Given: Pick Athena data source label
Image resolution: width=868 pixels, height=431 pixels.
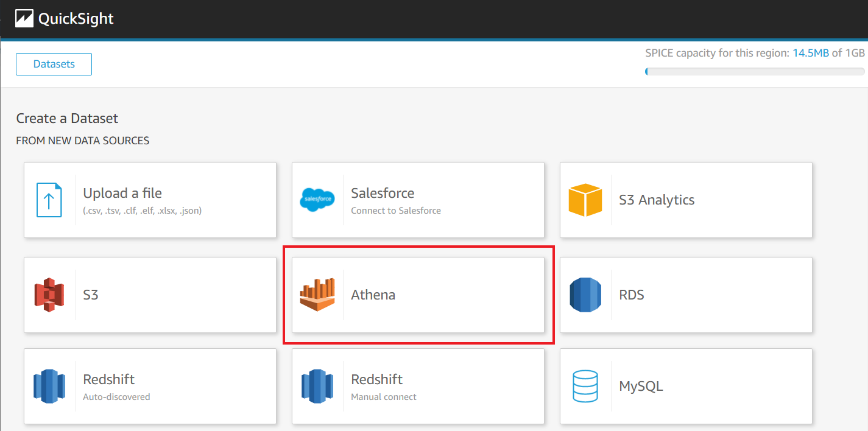Looking at the screenshot, I should [373, 295].
